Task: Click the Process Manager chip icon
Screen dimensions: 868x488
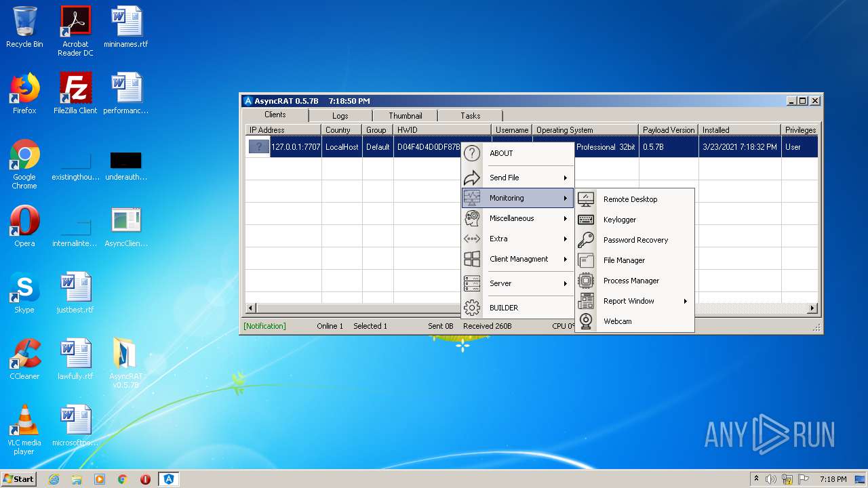Action: tap(586, 281)
